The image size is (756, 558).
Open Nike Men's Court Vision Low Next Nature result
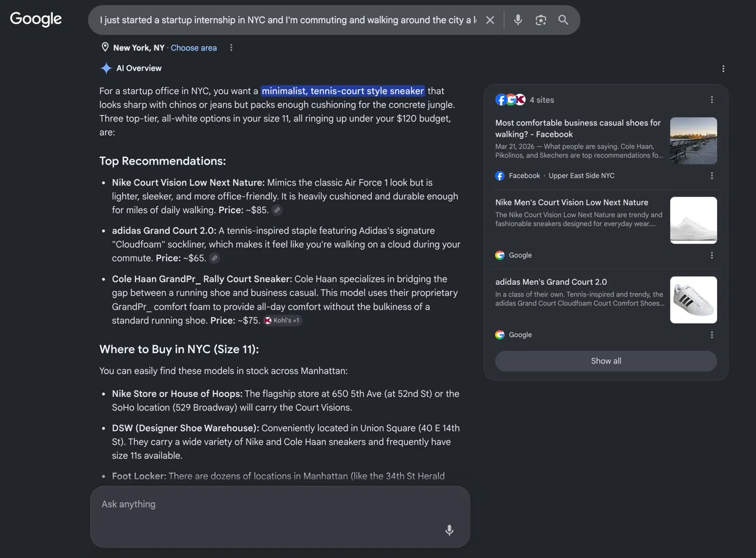[572, 202]
